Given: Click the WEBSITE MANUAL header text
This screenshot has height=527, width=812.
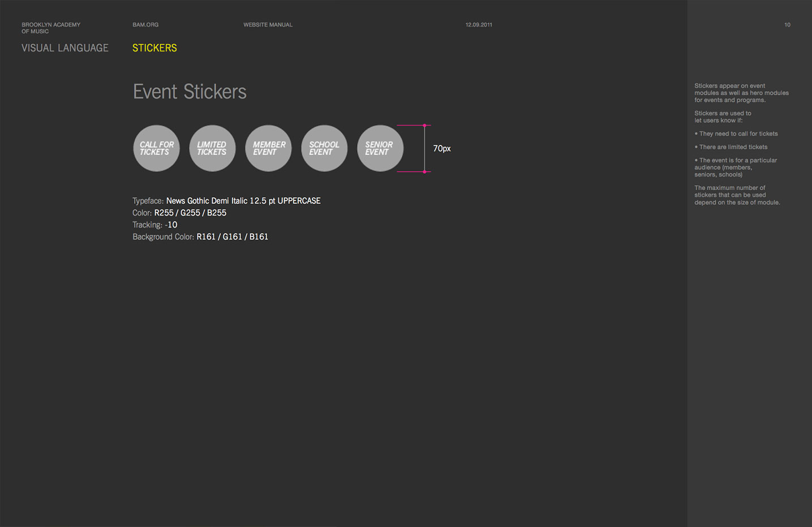Looking at the screenshot, I should pyautogui.click(x=268, y=25).
